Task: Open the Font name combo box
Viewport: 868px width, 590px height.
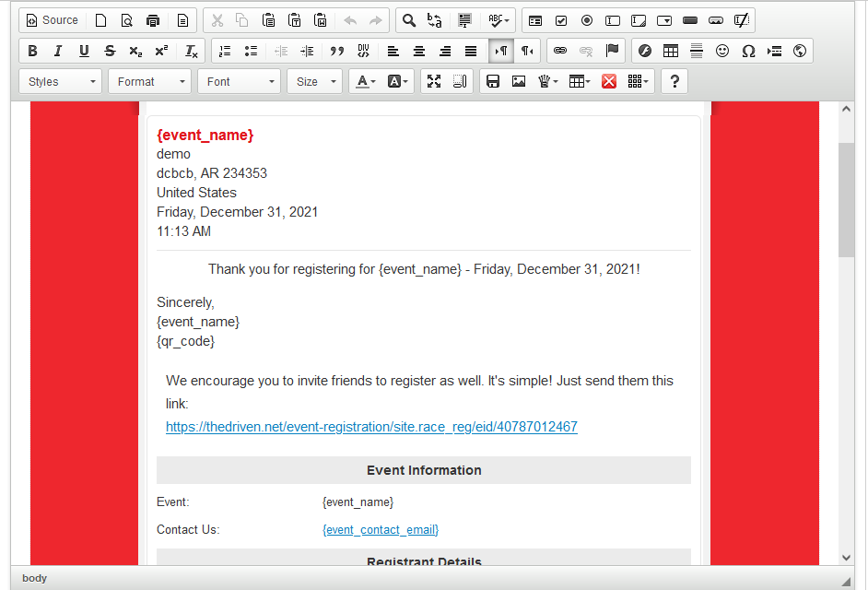Action: coord(239,81)
